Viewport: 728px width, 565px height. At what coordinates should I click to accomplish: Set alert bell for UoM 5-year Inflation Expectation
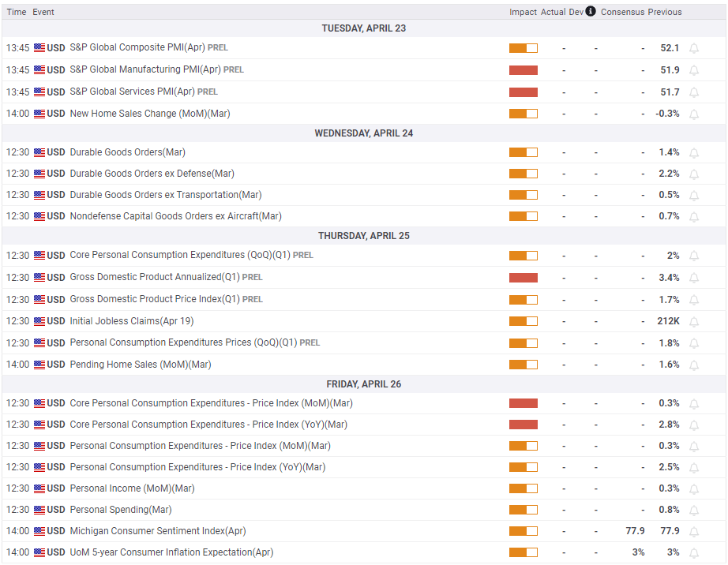693,553
